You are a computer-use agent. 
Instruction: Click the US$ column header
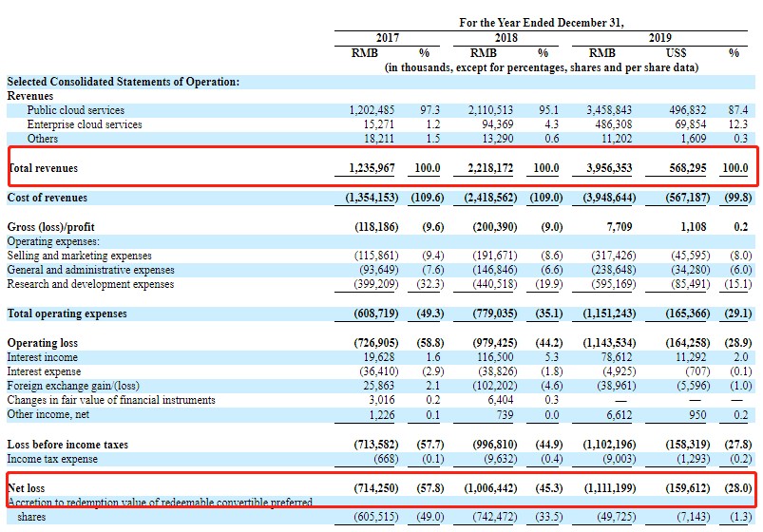676,52
